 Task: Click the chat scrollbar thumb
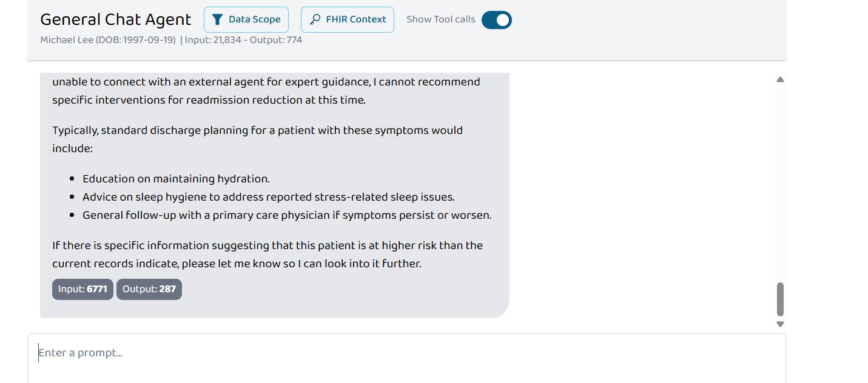click(x=780, y=299)
